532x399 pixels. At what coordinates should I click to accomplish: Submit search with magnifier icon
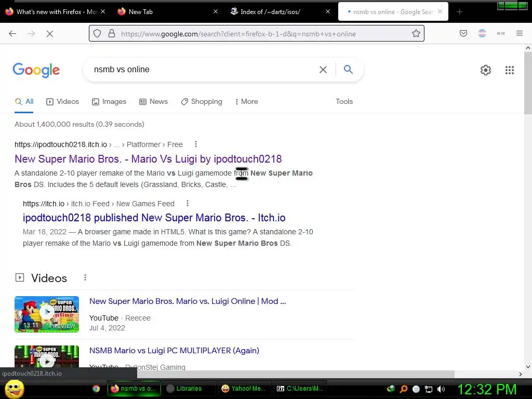pos(348,69)
